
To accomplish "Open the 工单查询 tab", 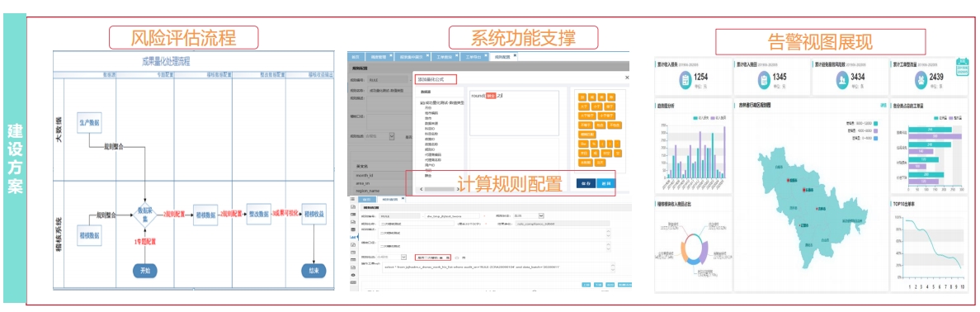I will click(x=445, y=57).
